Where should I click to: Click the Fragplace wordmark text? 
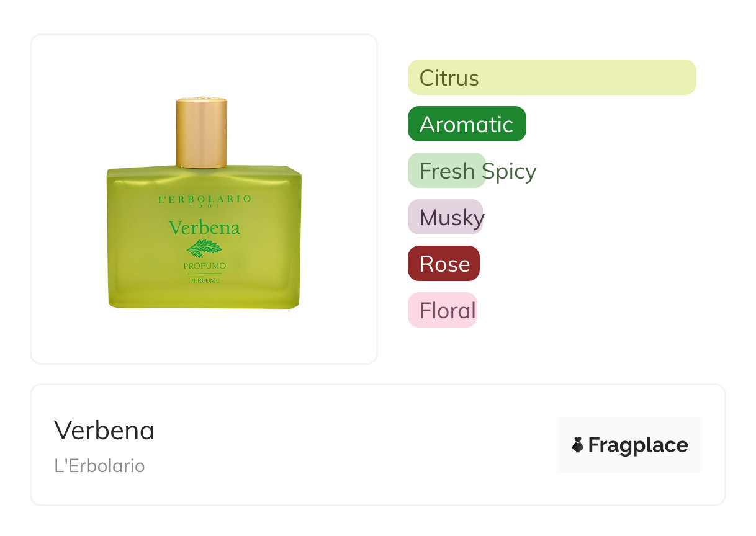tap(637, 445)
